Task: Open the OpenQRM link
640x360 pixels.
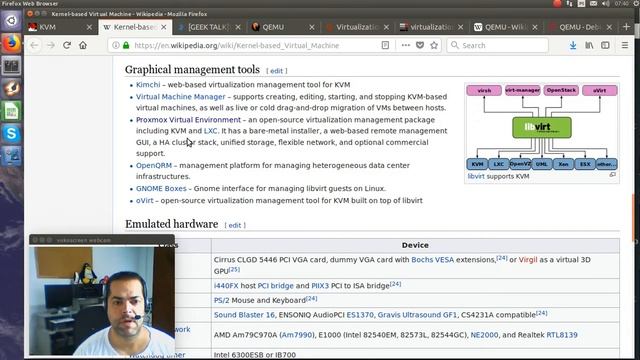Action: point(154,166)
